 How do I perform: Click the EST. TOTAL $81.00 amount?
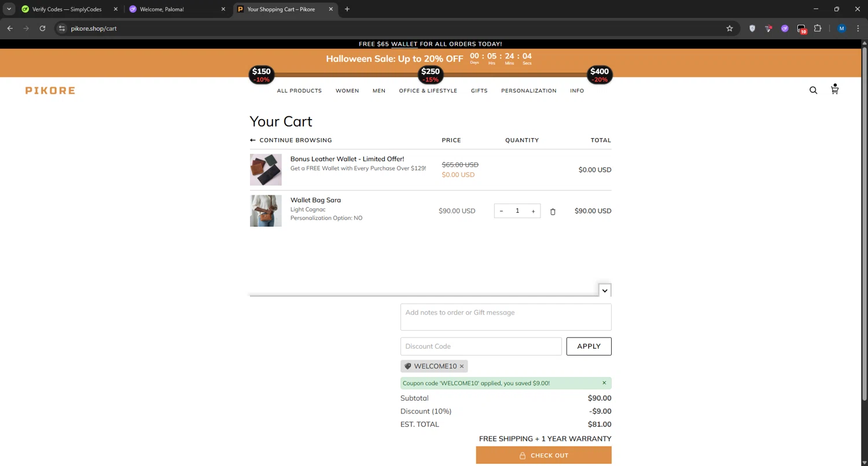click(599, 424)
